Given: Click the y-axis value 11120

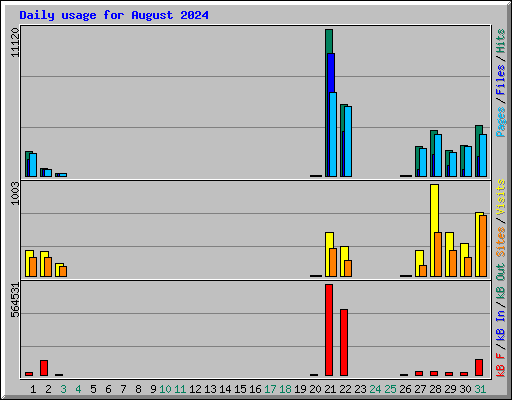Looking at the screenshot, I should point(15,42).
